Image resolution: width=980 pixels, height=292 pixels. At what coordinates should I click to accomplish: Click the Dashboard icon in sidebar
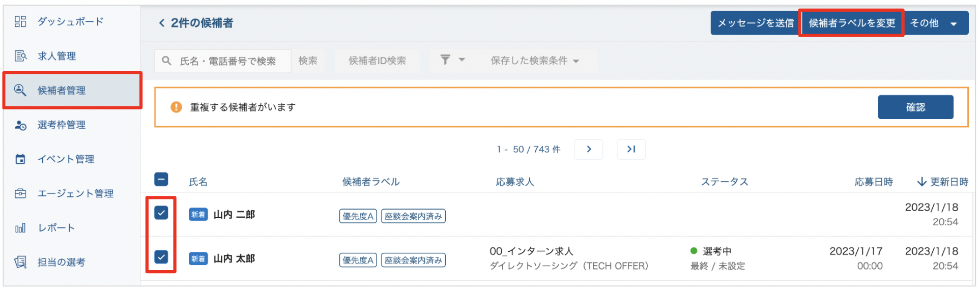[x=20, y=21]
